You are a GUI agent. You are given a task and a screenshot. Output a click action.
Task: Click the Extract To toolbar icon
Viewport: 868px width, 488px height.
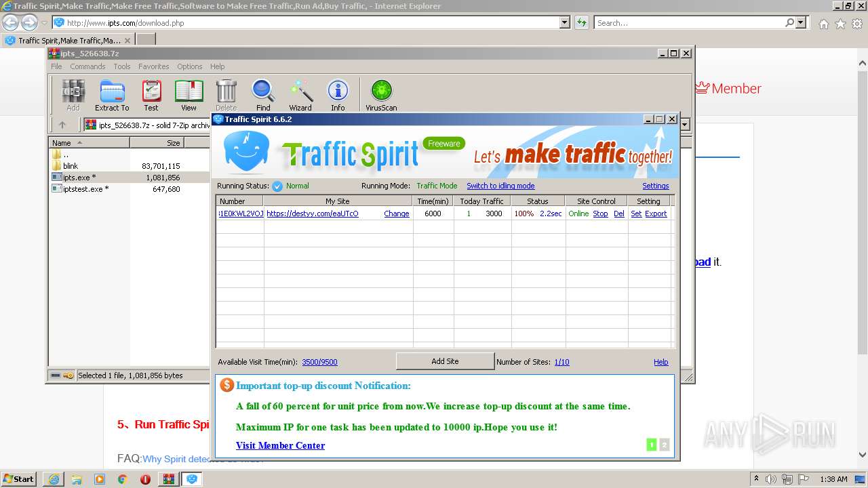coord(112,95)
